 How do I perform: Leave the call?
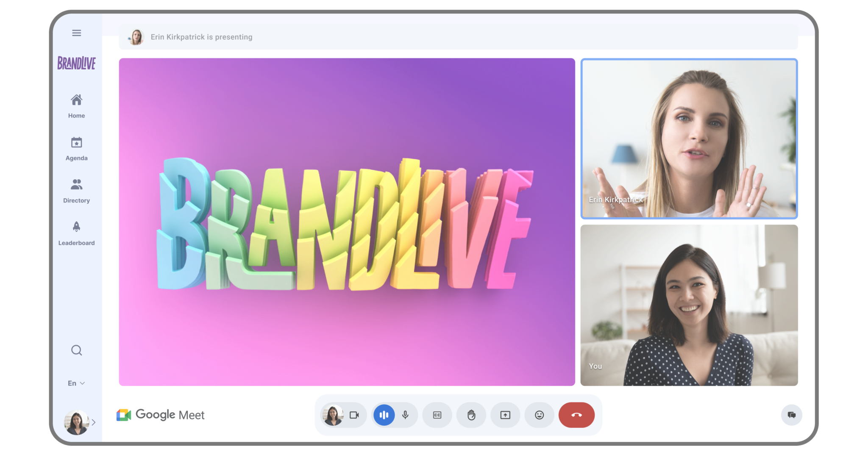[x=576, y=415]
